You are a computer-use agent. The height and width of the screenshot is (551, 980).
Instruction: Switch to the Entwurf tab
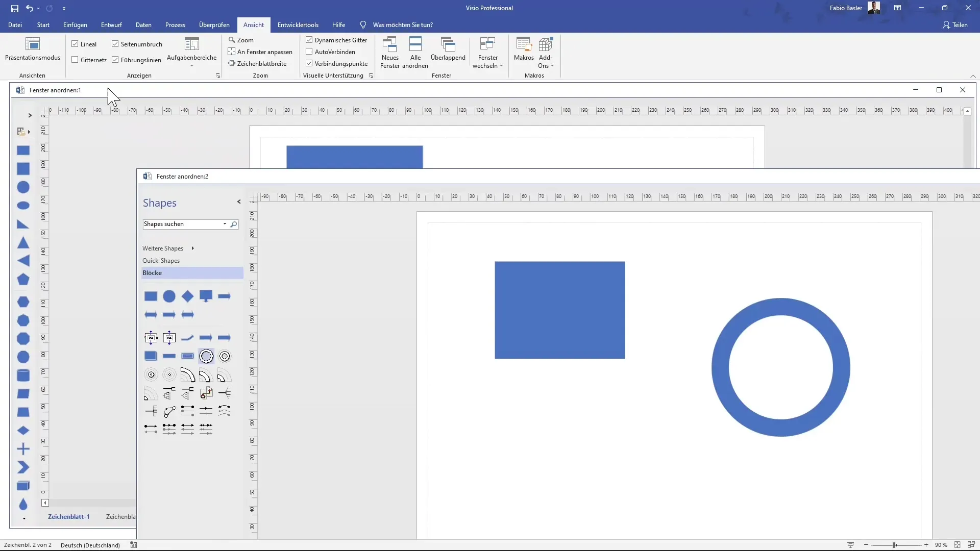(x=111, y=24)
